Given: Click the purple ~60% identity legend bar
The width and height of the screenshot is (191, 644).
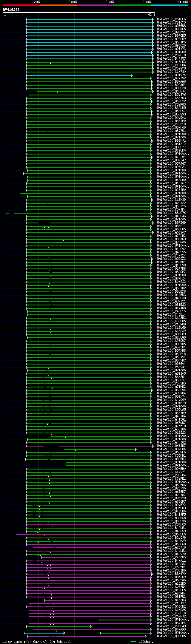Looking at the screenshot, I should 95,5.
